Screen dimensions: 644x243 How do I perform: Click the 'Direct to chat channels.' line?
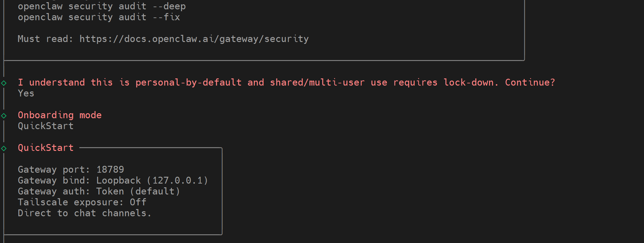(x=85, y=213)
